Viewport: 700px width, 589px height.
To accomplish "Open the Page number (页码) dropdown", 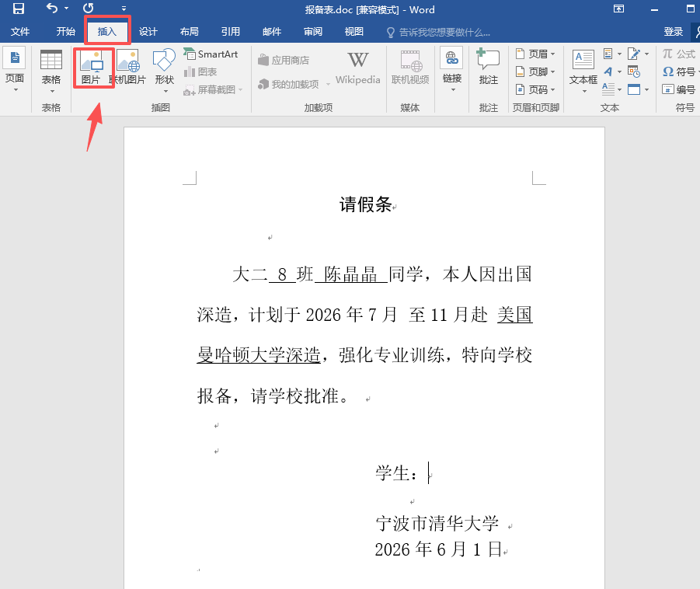I will pos(536,89).
